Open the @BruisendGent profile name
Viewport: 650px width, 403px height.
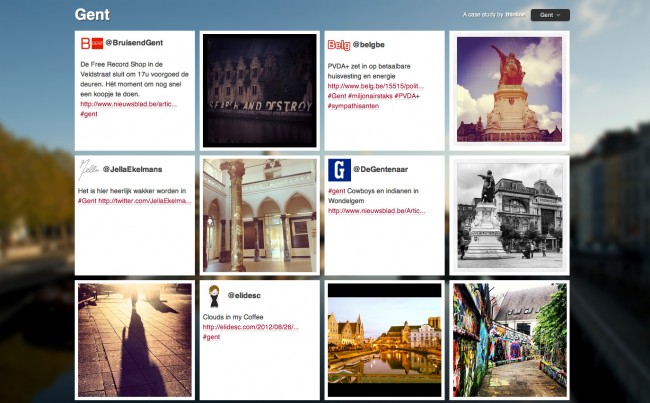[134, 43]
